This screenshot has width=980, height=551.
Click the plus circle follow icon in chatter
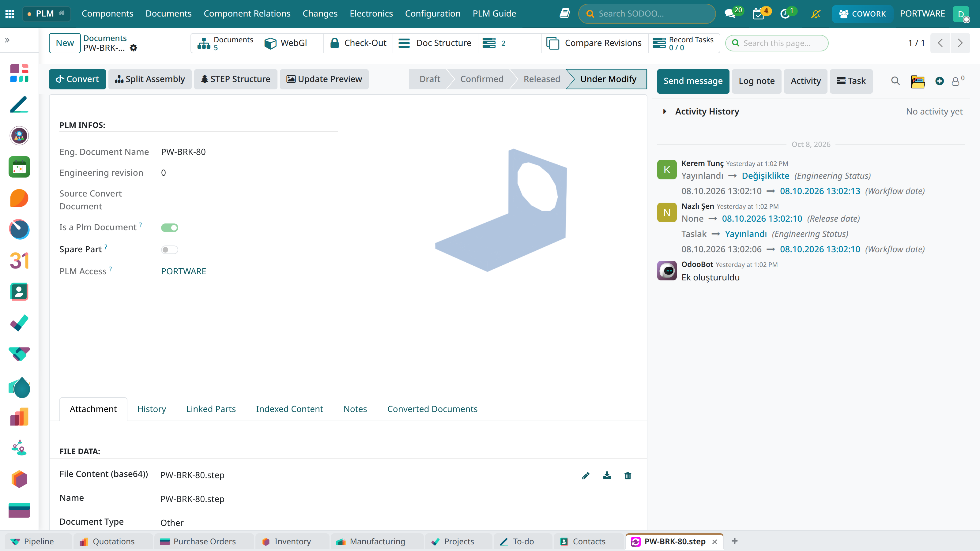[940, 81]
